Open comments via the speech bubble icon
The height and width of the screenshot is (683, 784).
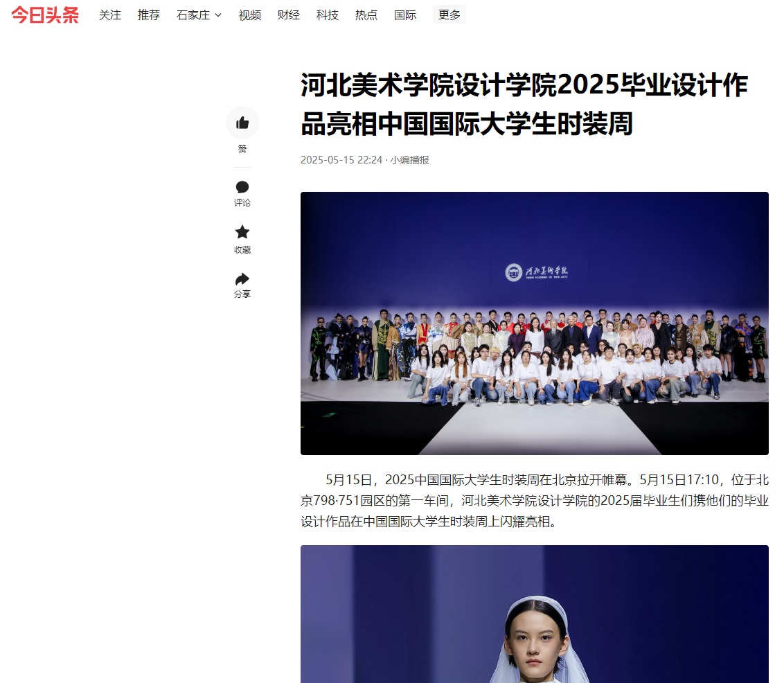coord(242,187)
